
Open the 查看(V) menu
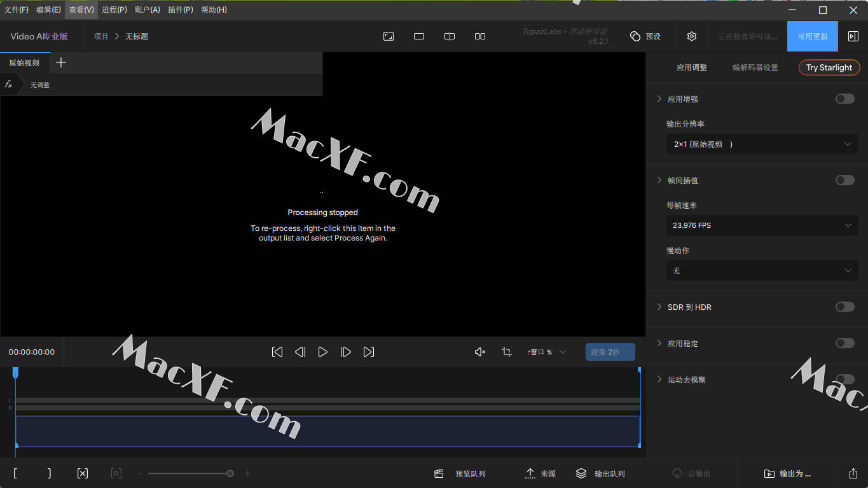coord(81,10)
